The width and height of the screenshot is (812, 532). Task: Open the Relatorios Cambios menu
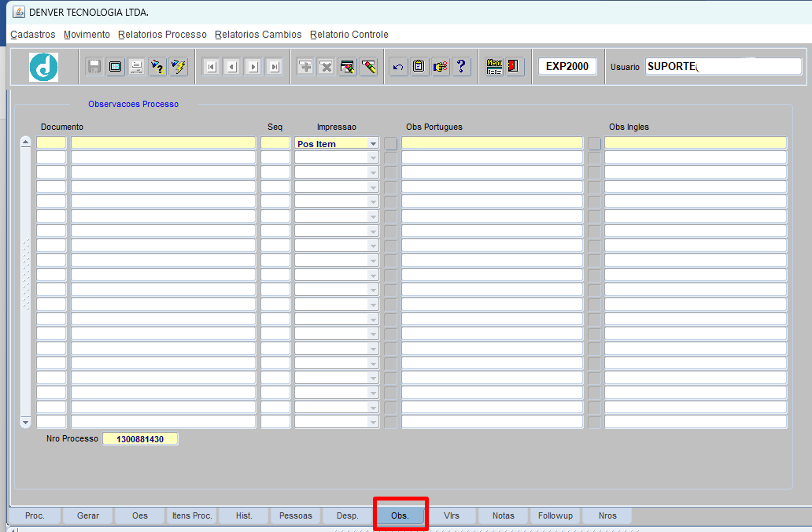(x=258, y=35)
